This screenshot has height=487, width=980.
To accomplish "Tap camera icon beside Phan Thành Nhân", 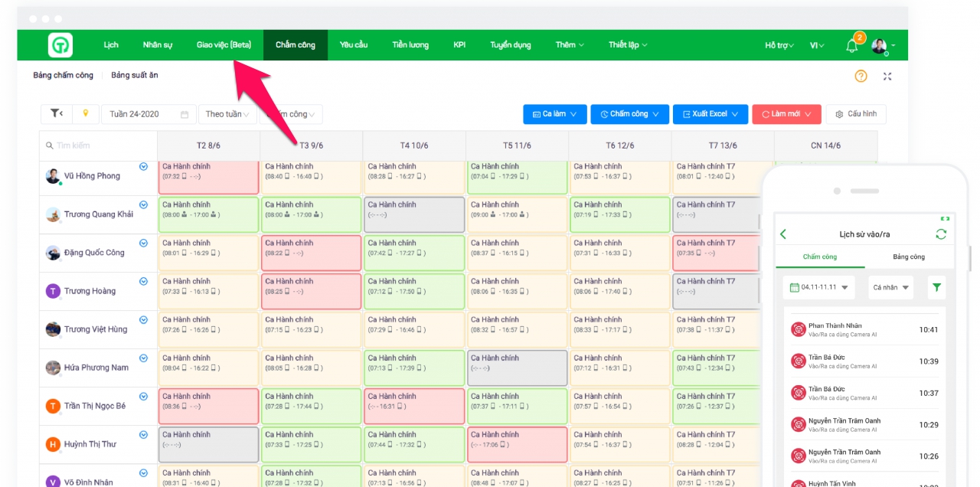I will (x=799, y=330).
